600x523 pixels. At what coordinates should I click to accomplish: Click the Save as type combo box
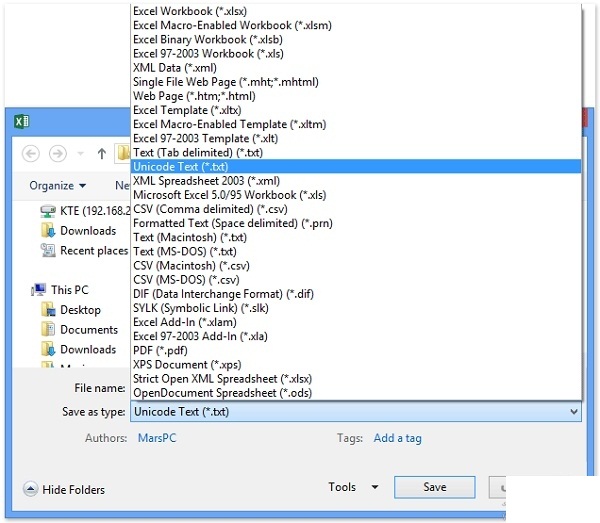pos(355,412)
